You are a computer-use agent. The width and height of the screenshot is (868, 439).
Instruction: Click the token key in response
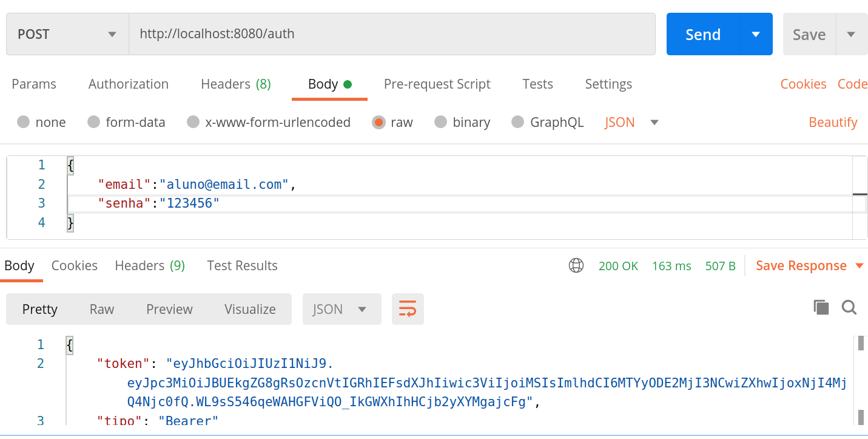pos(123,364)
